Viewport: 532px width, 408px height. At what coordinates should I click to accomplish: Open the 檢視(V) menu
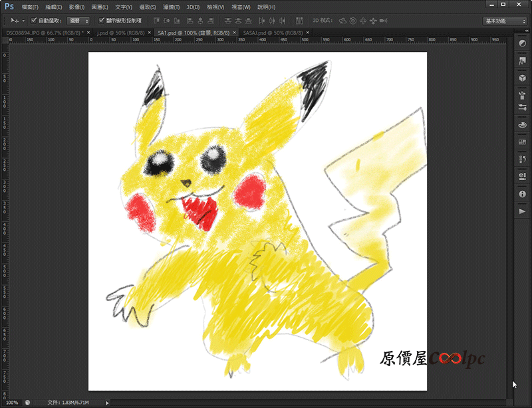click(x=215, y=7)
